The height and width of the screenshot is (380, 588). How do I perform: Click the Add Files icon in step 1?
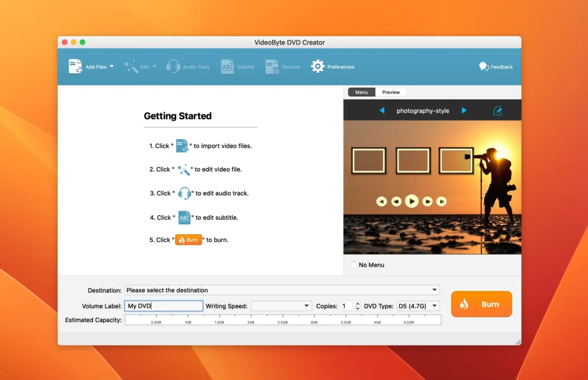182,145
